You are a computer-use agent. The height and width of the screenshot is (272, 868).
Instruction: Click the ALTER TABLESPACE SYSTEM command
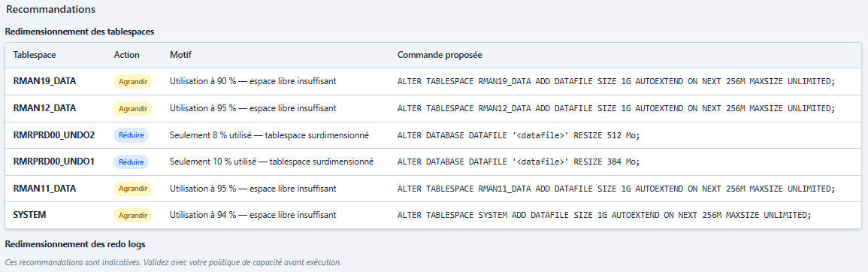tap(604, 215)
